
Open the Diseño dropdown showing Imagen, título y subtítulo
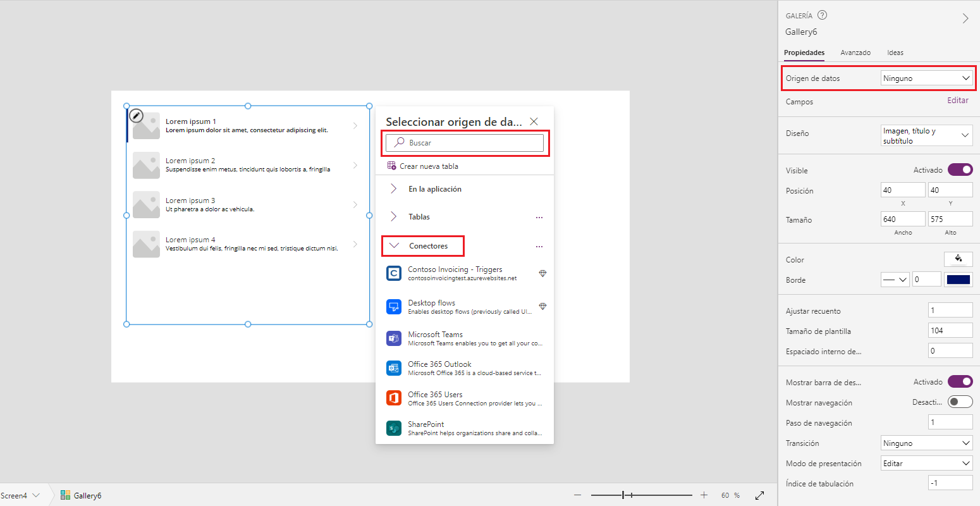pyautogui.click(x=926, y=134)
